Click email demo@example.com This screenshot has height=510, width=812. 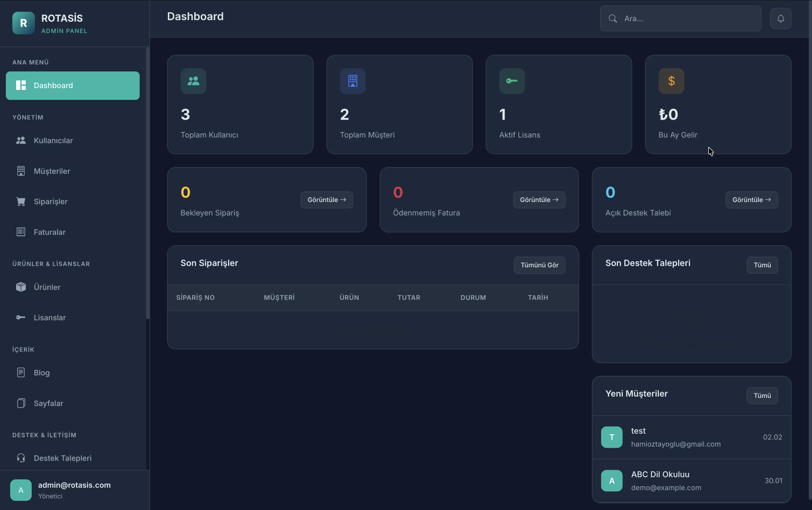[666, 488]
